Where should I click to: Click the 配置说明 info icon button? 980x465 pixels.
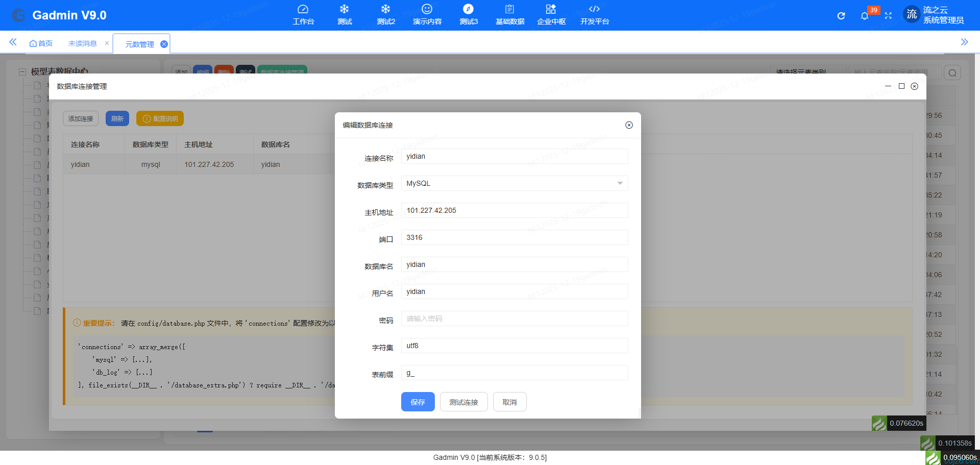click(160, 118)
